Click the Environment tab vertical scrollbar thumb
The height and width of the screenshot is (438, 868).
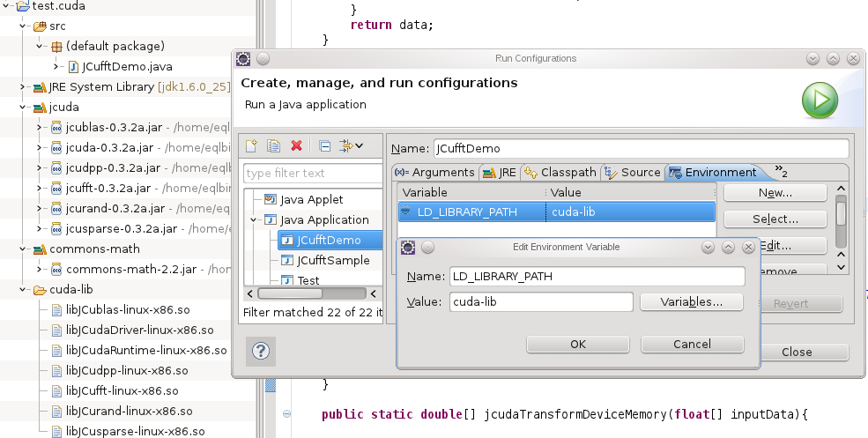(841, 214)
